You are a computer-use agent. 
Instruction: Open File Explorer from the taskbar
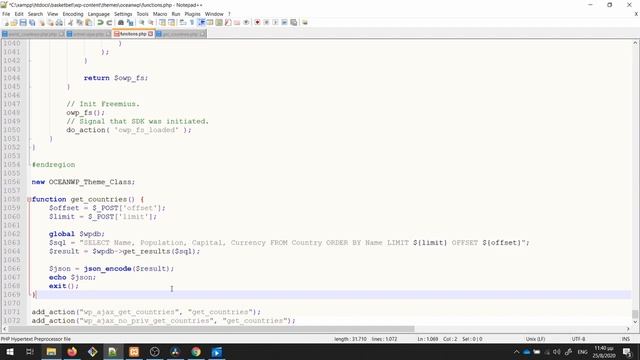(x=51, y=352)
